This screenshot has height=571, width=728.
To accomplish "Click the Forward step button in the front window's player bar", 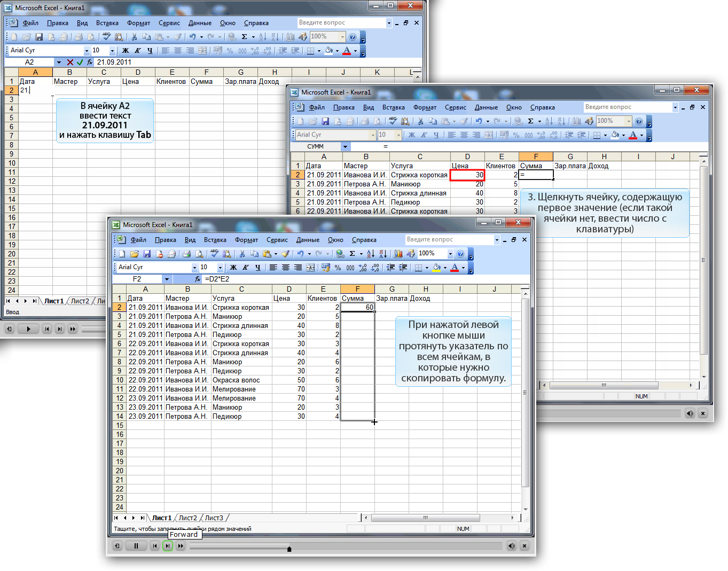I will coord(168,545).
